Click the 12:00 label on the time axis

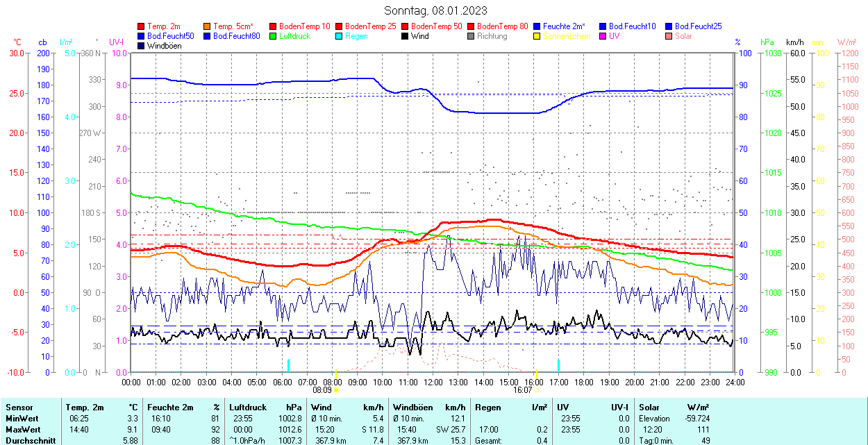tap(433, 382)
